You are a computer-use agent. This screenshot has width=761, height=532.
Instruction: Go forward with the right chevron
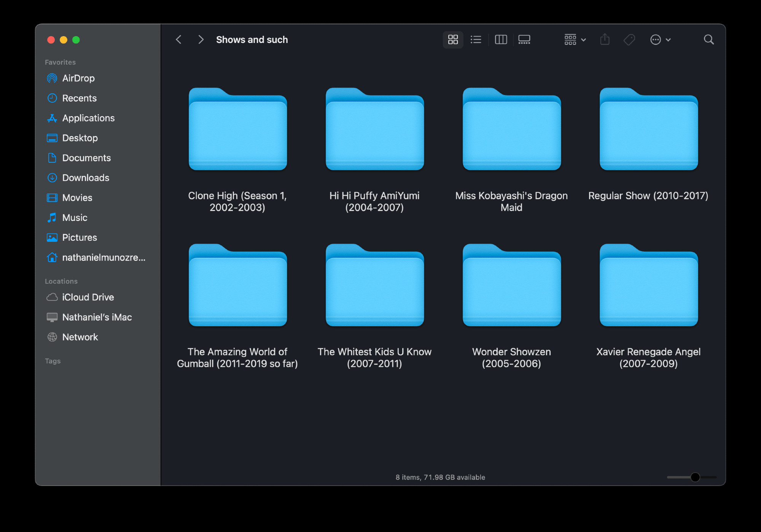(x=201, y=40)
